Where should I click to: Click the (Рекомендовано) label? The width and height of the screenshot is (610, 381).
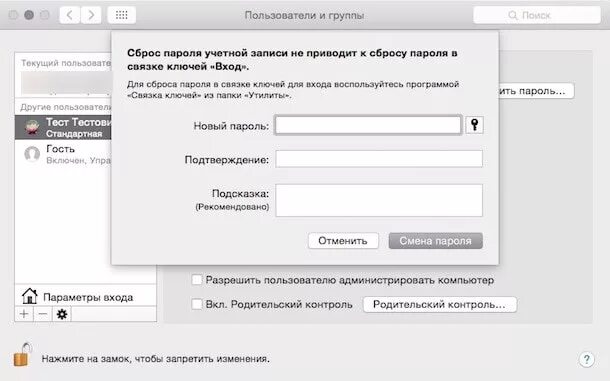point(232,207)
